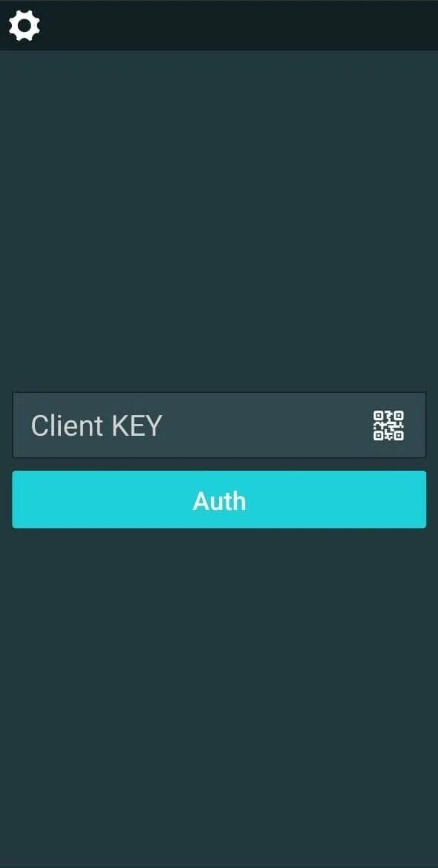This screenshot has width=438, height=868.
Task: Submit the client key with Auth
Action: click(x=219, y=499)
